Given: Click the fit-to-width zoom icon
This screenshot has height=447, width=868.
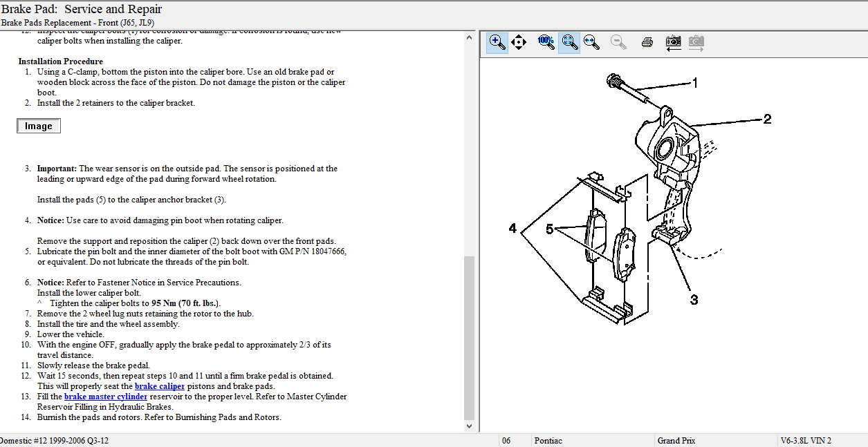Looking at the screenshot, I should pyautogui.click(x=591, y=42).
